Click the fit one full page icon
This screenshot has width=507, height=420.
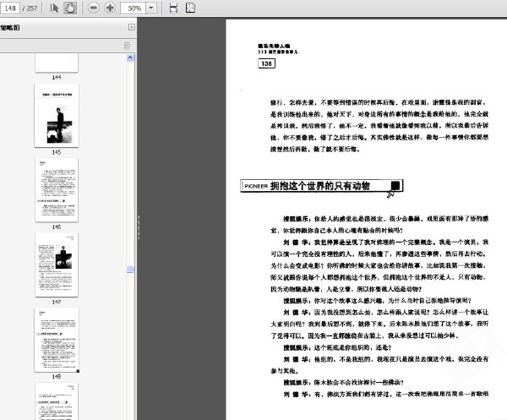pyautogui.click(x=190, y=8)
